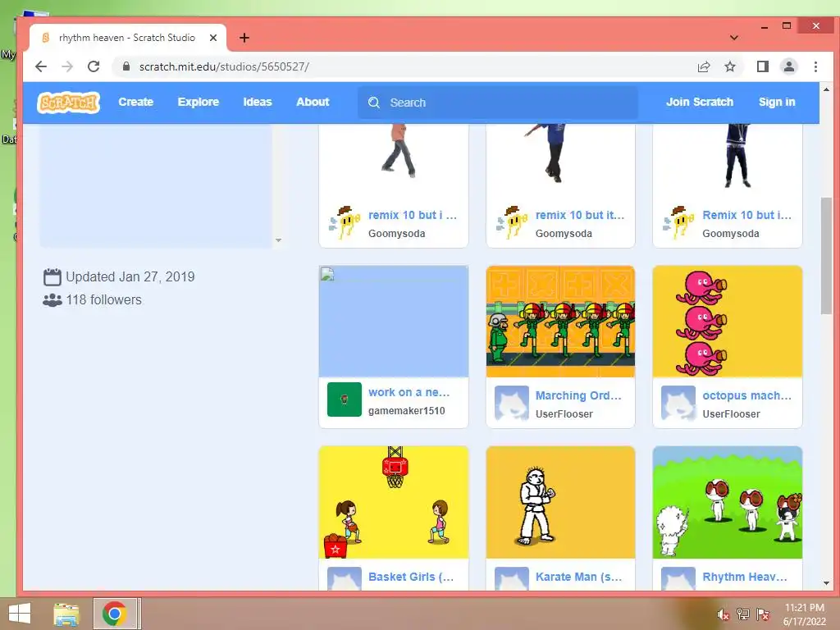840x630 pixels.
Task: Open 'Marching Ord...' project link
Action: (578, 395)
